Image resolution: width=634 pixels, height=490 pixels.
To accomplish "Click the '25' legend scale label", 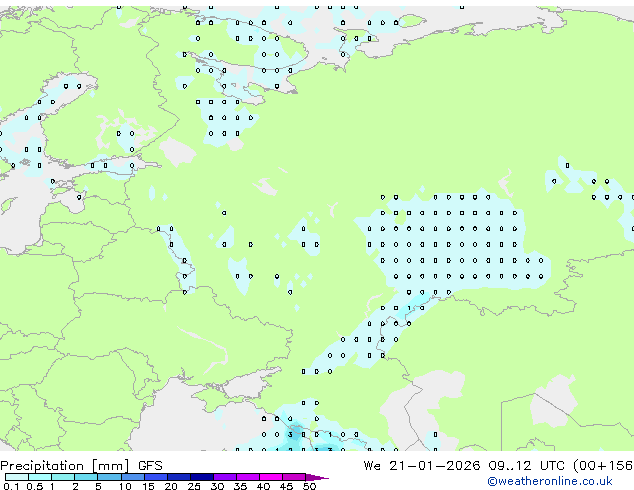I will pos(194,486).
